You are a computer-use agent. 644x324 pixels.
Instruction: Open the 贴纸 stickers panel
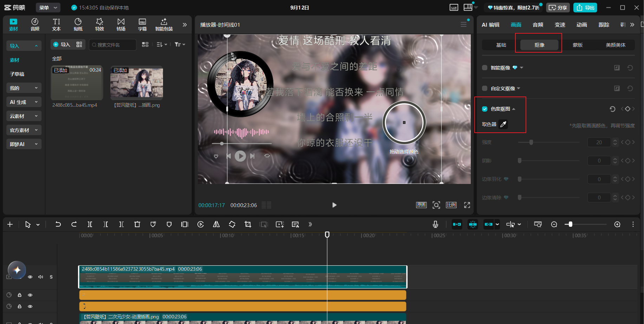point(78,25)
